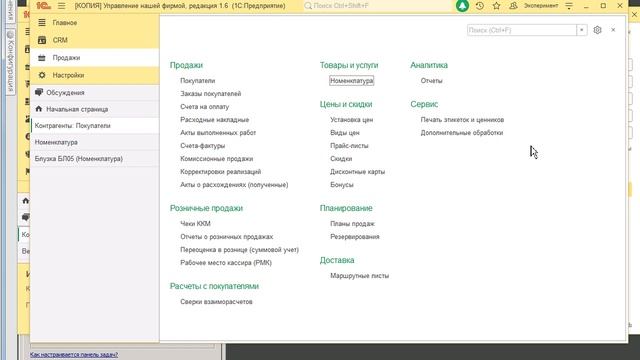Open Бонусы
Screen dimensions: 640x360
pos(342,185)
